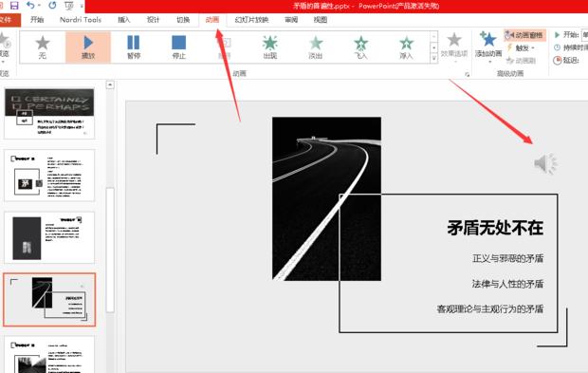Select the first chalkboard slide thumbnail

point(49,114)
